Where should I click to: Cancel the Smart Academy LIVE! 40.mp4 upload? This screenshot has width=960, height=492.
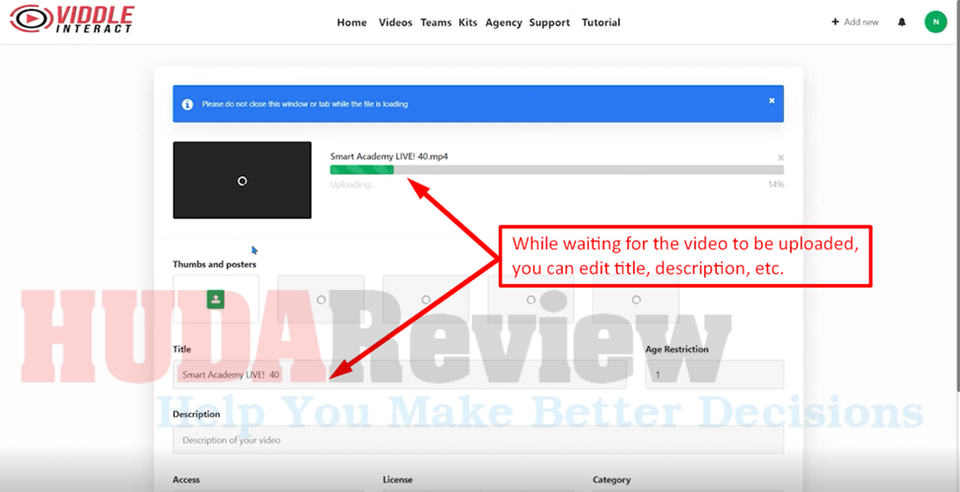[x=780, y=157]
